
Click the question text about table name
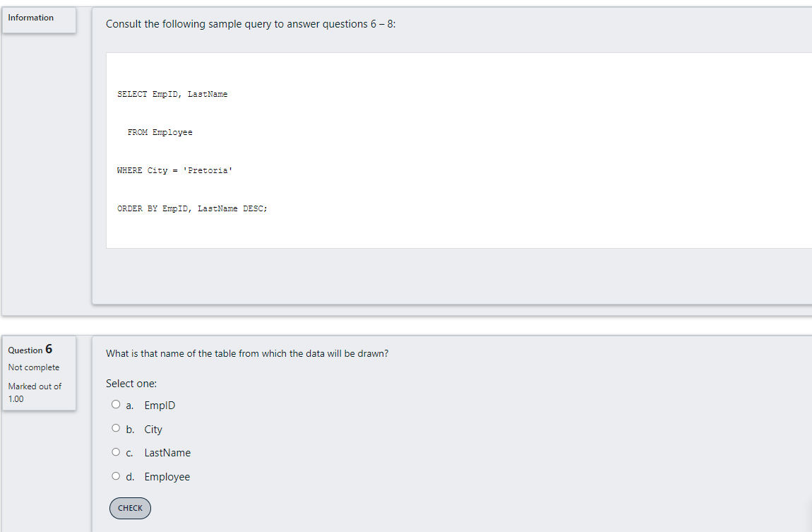click(249, 353)
